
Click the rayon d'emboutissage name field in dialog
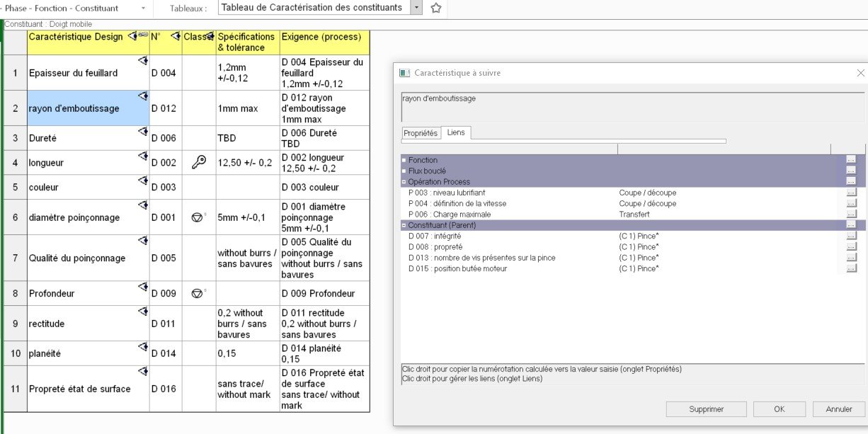click(x=633, y=108)
